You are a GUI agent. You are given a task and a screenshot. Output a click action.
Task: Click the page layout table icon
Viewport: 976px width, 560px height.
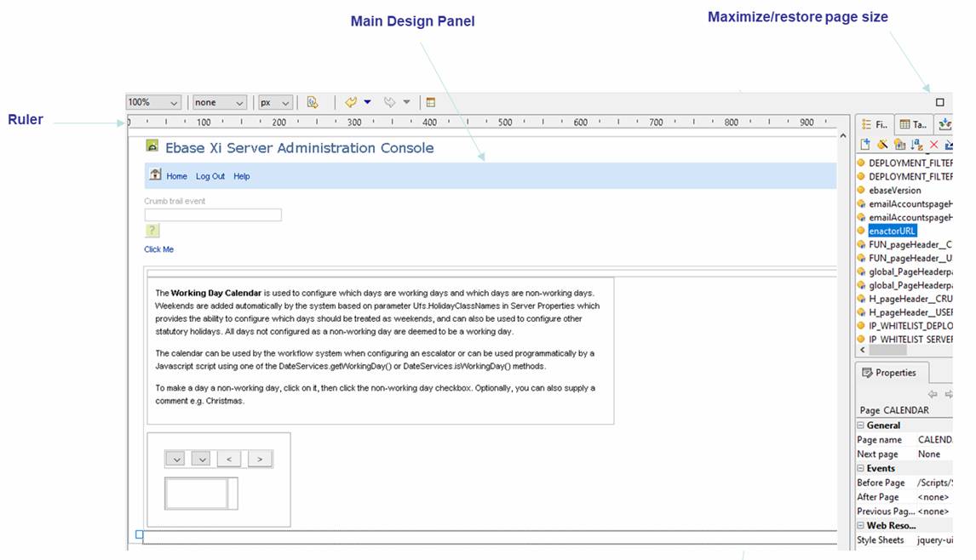click(x=430, y=102)
